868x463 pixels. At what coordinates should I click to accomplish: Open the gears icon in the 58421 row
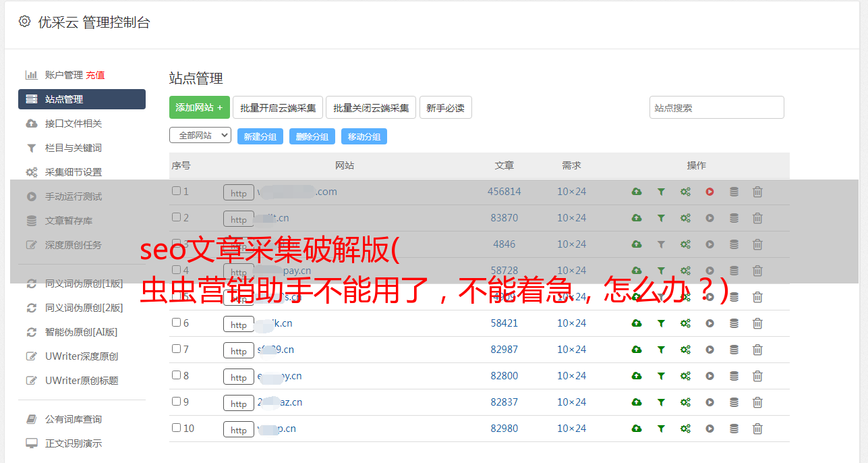click(x=685, y=323)
